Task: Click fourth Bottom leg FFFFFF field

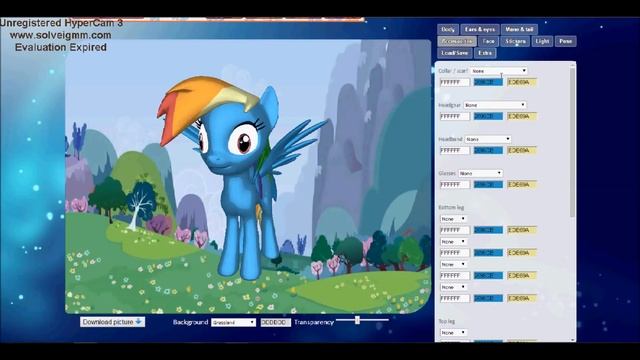Action: pos(455,299)
